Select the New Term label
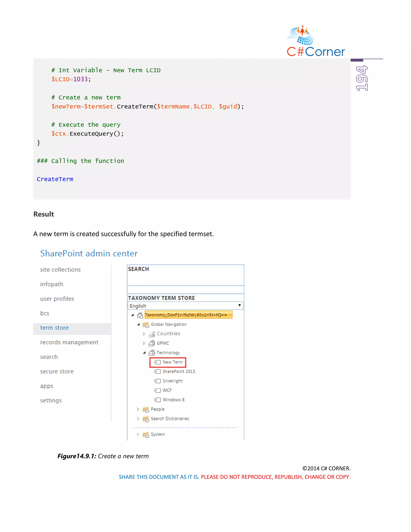411x532 pixels. pyautogui.click(x=173, y=362)
